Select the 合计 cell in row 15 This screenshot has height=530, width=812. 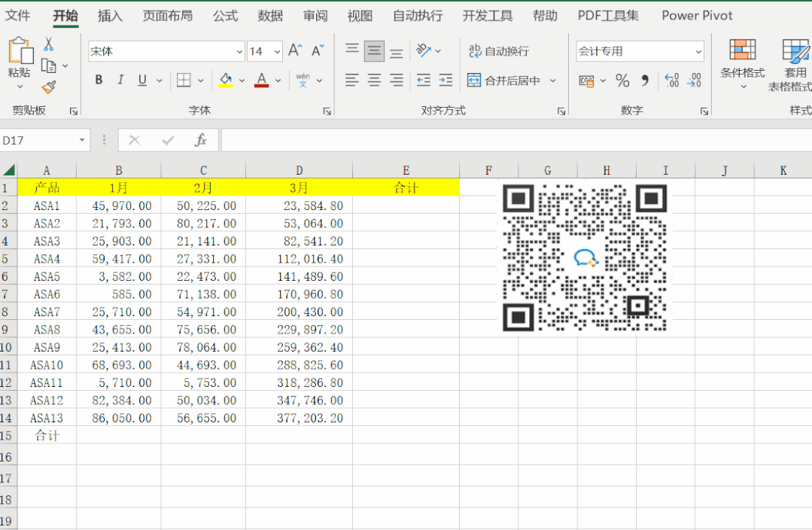coord(46,435)
